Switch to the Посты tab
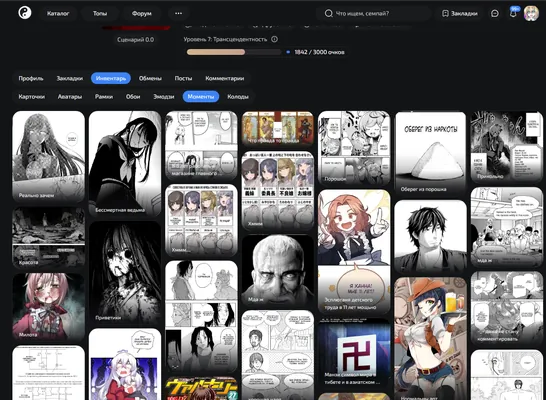Image resolution: width=546 pixels, height=400 pixels. coord(183,78)
